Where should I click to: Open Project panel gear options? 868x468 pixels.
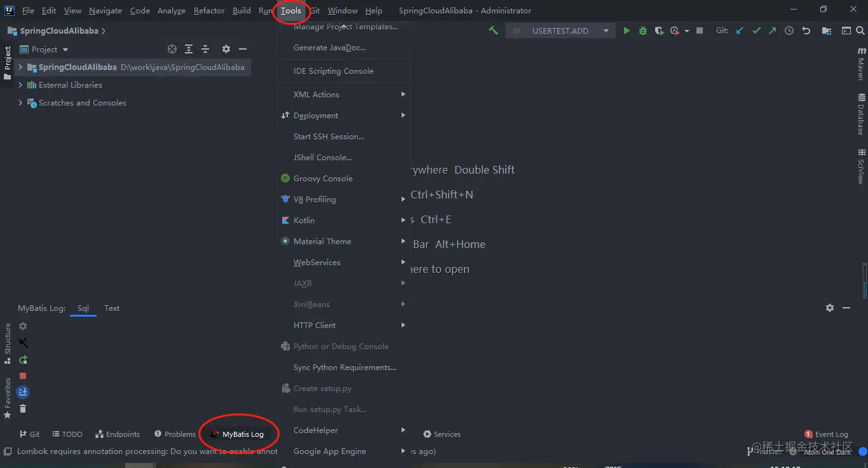click(x=226, y=49)
